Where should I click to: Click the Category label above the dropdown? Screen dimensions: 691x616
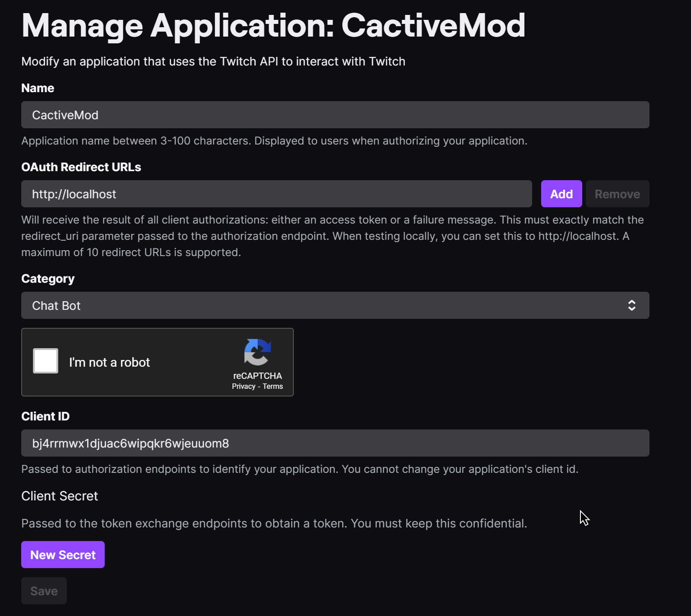tap(48, 279)
